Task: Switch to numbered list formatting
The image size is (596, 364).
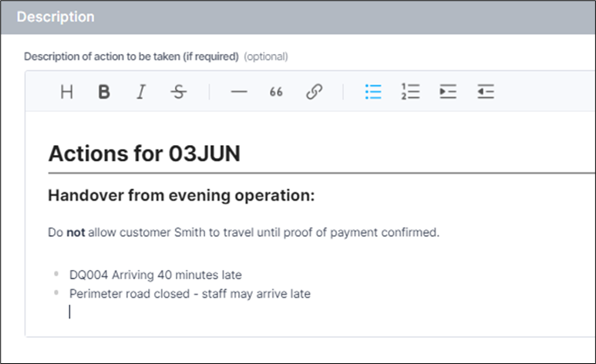Action: [410, 93]
